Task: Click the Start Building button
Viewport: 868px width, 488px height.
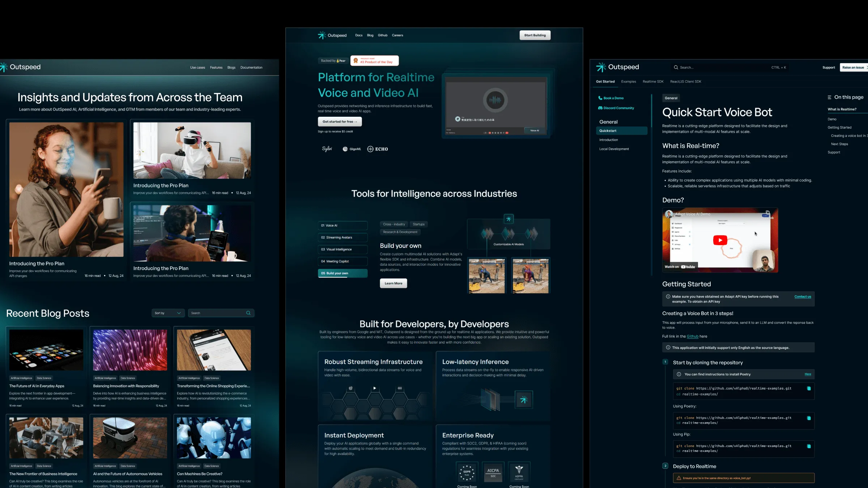Action: point(535,35)
